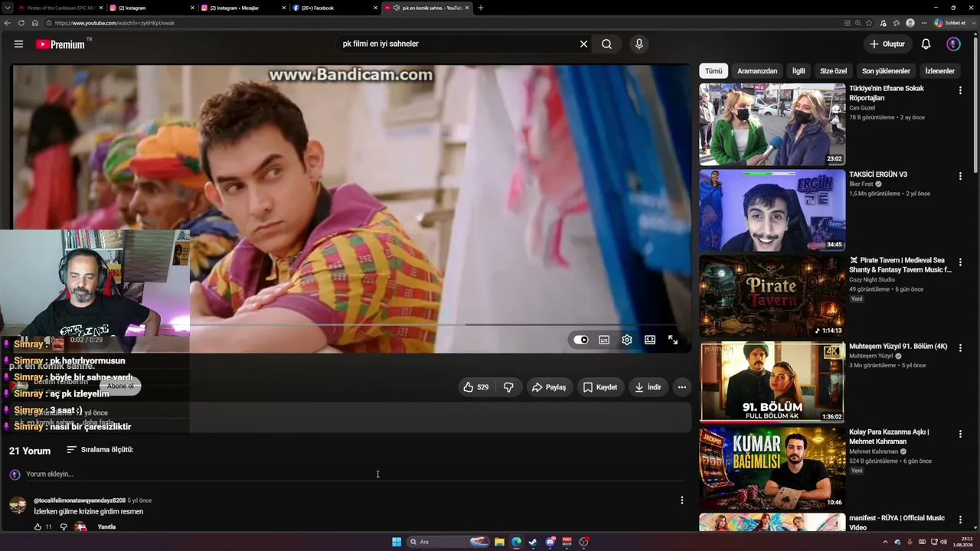The height and width of the screenshot is (551, 980).
Task: Open commenter tocalifelimonatawqyanndayz8208 profile link
Action: [80, 500]
